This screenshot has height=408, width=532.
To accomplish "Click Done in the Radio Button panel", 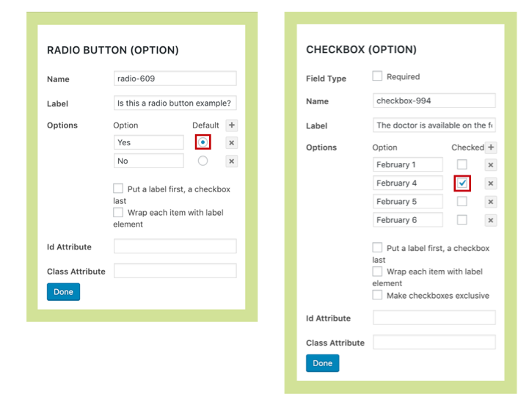I will click(x=63, y=292).
